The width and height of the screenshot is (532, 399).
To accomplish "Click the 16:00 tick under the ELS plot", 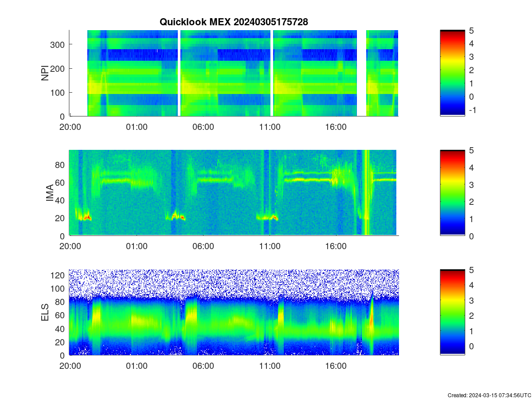I will [336, 366].
